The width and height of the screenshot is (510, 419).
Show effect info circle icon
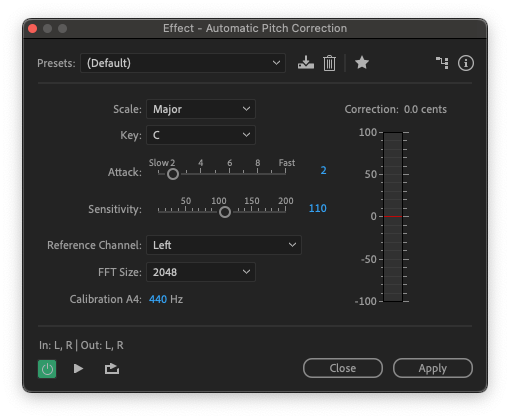point(465,63)
